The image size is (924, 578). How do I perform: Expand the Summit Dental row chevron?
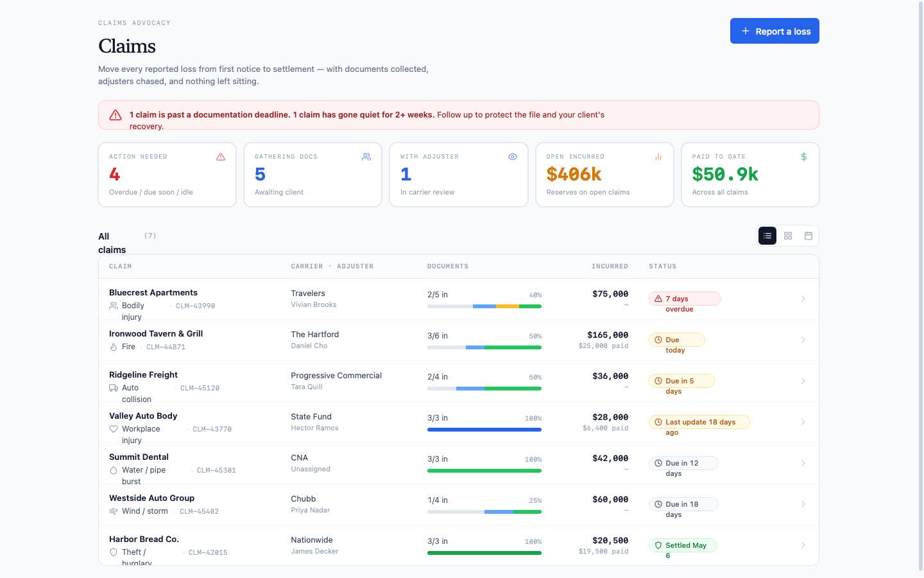tap(803, 463)
